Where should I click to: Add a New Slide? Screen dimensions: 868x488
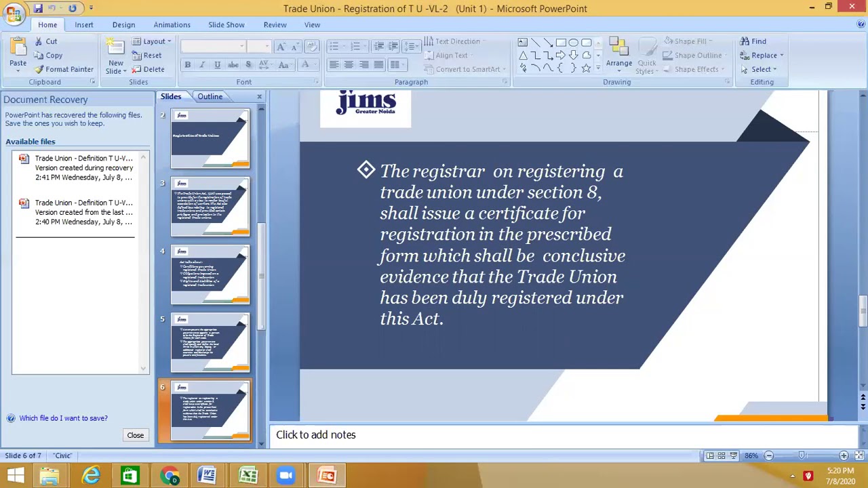pos(116,56)
